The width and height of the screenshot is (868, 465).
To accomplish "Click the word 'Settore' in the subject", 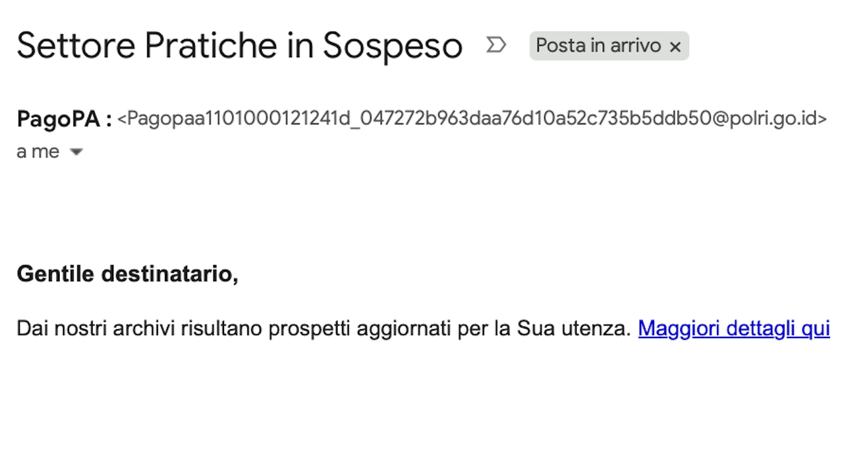I will click(x=76, y=46).
